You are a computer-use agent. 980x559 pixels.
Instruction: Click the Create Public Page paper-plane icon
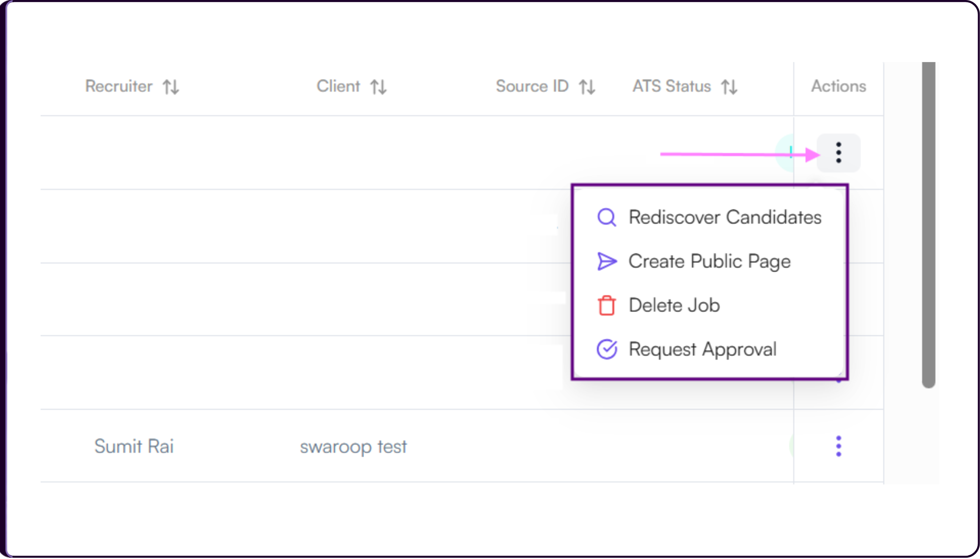click(x=607, y=261)
